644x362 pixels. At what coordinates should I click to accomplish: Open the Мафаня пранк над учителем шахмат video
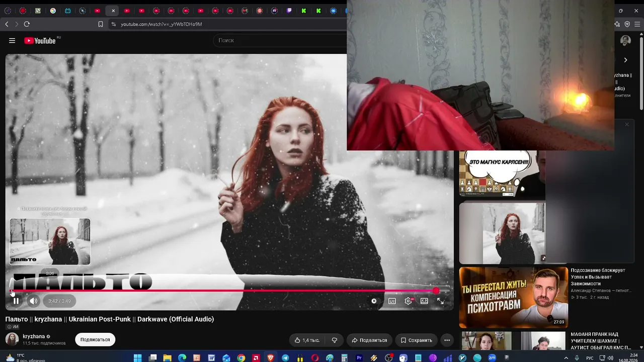point(601,341)
